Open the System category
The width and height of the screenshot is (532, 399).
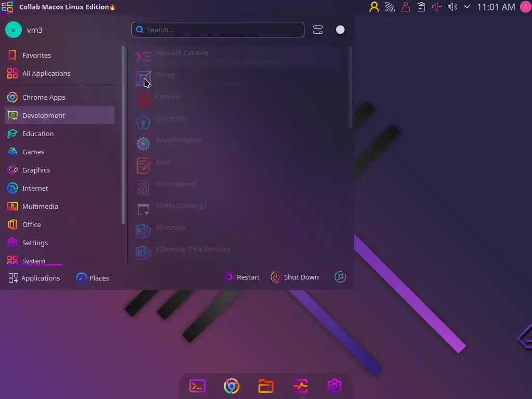(59, 259)
